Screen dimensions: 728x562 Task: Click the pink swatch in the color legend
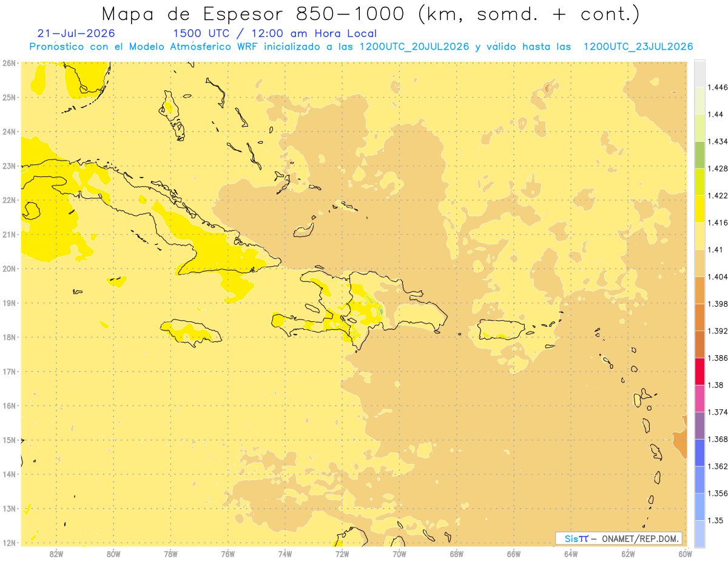pos(699,398)
